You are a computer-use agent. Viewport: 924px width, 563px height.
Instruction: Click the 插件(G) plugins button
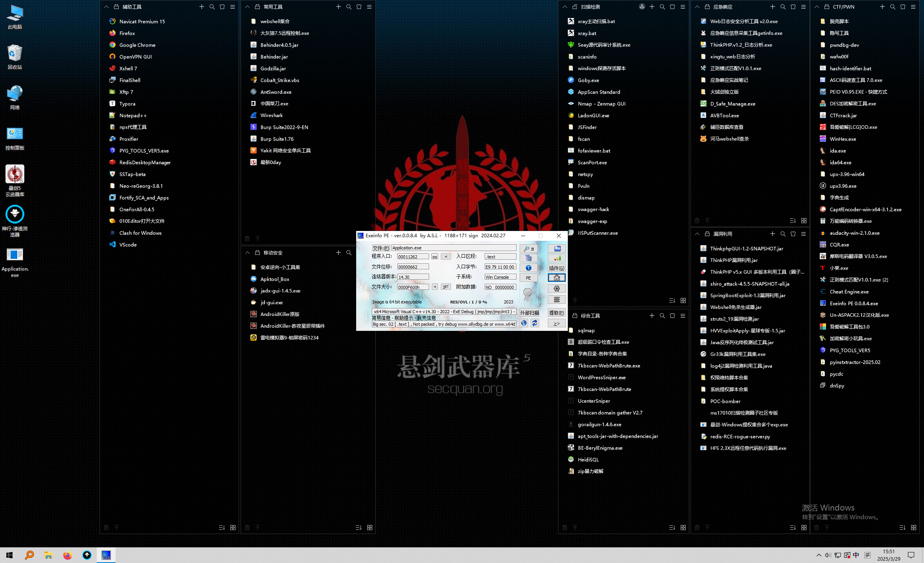tap(557, 268)
